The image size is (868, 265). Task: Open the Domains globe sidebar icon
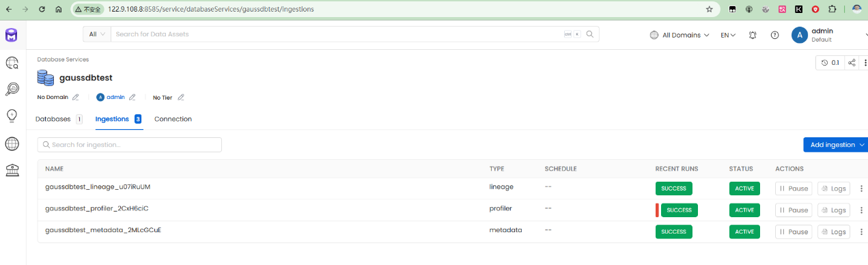[12, 143]
